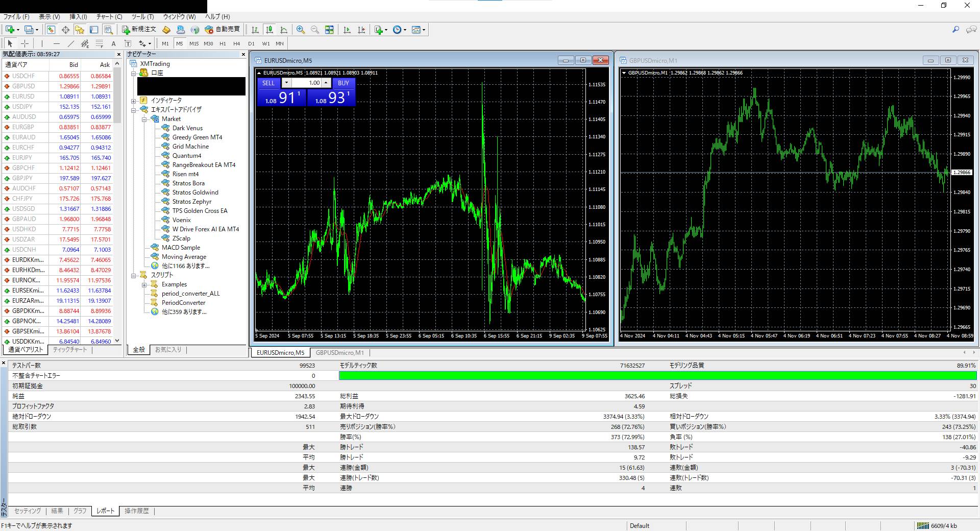Switch timeframe to M15
Screen dimensions: 980x531
pos(194,43)
